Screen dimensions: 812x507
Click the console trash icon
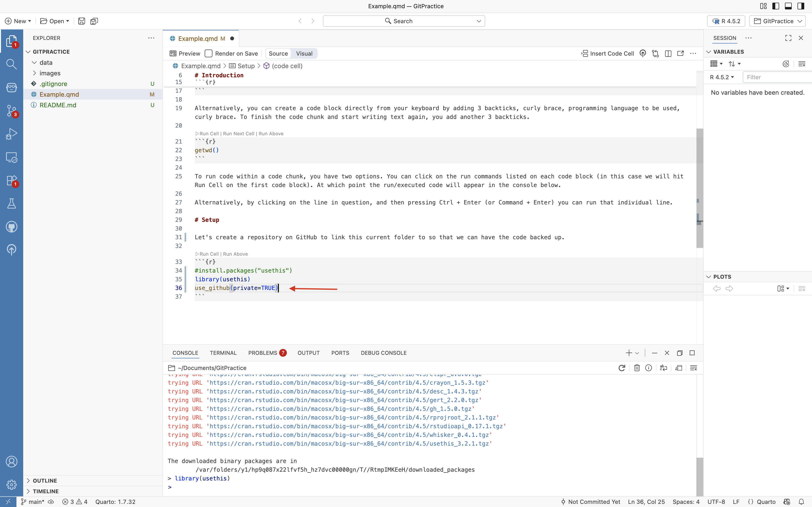(x=637, y=368)
